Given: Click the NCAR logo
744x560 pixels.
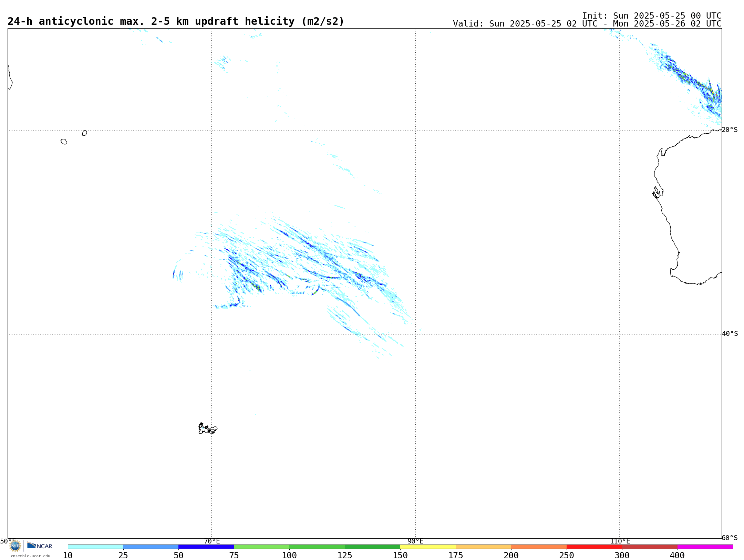Looking at the screenshot, I should (x=40, y=546).
